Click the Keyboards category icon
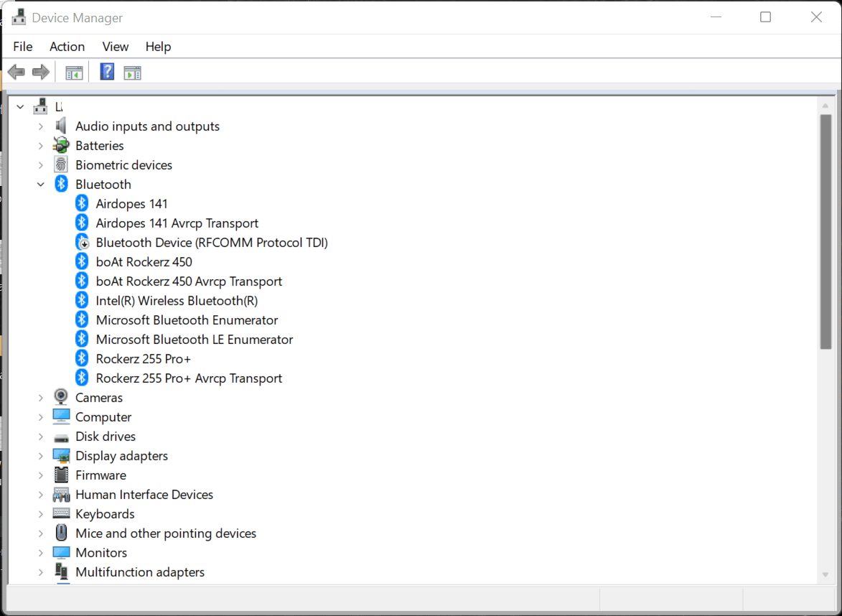 pyautogui.click(x=61, y=513)
